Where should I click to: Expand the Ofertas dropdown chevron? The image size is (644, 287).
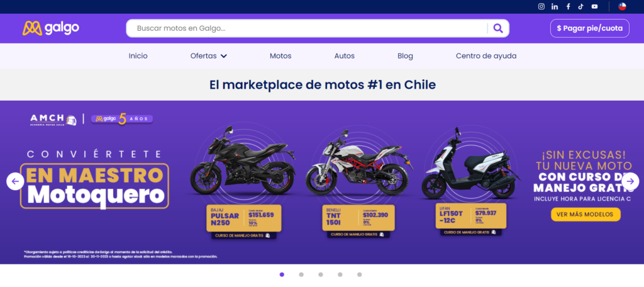[x=223, y=57]
